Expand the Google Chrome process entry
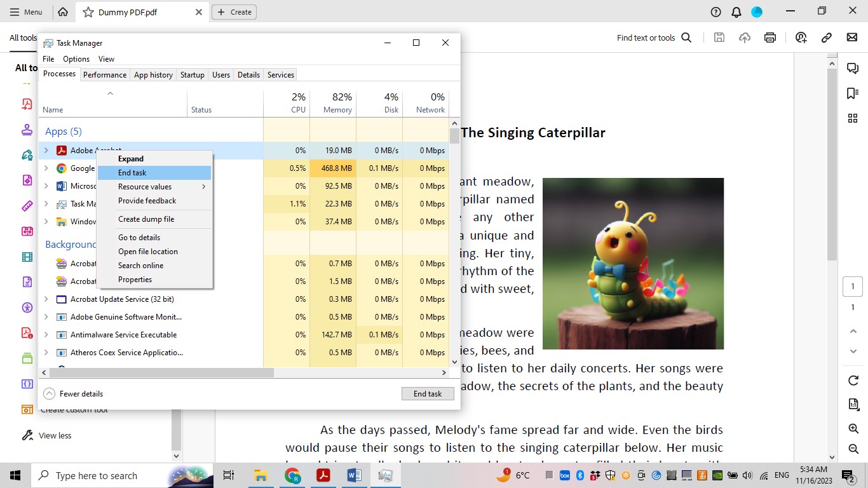The height and width of the screenshot is (488, 868). 46,168
